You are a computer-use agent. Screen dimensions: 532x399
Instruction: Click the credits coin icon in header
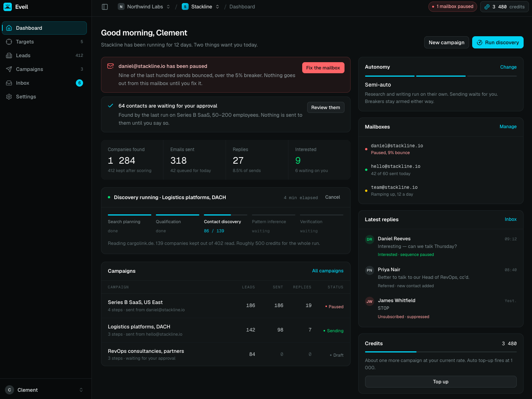tap(487, 6)
